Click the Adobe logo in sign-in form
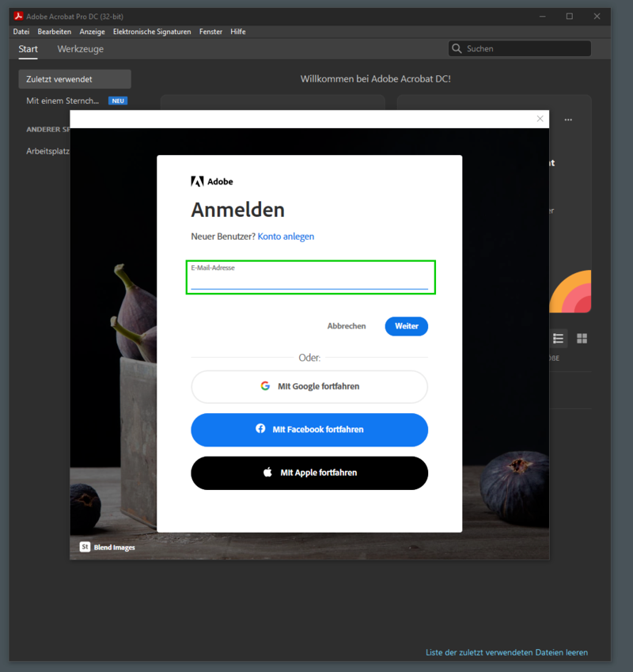Image resolution: width=633 pixels, height=672 pixels. (x=198, y=181)
